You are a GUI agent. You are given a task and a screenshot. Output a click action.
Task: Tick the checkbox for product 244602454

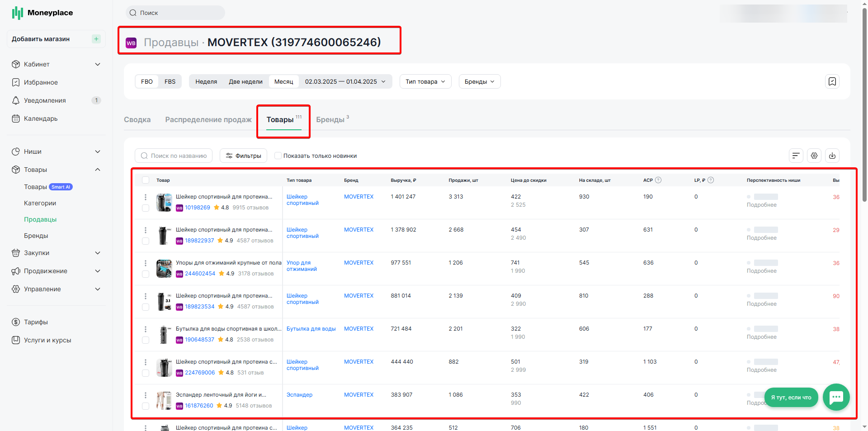click(146, 274)
